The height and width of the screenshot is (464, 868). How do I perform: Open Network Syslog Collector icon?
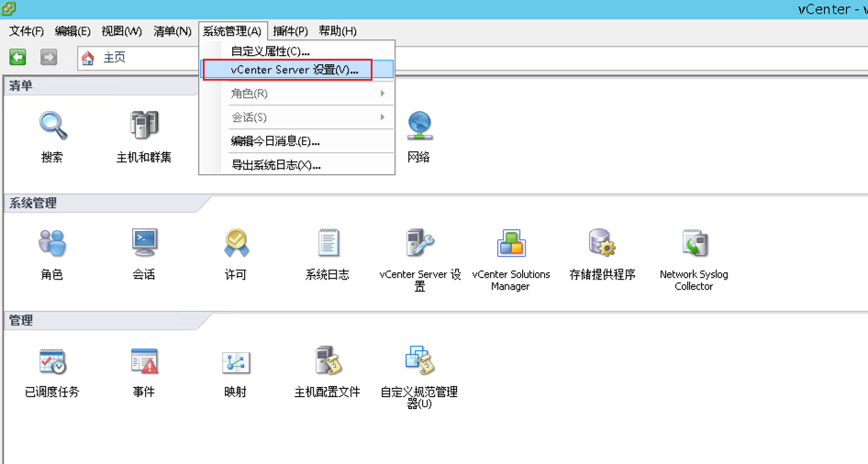pos(695,243)
